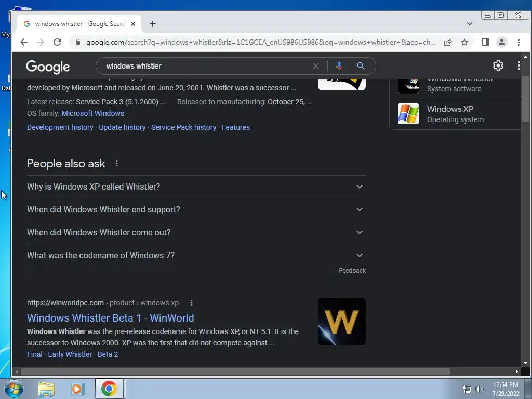Viewport: 532px width, 399px height.
Task: Click the address bar URL
Action: [261, 43]
